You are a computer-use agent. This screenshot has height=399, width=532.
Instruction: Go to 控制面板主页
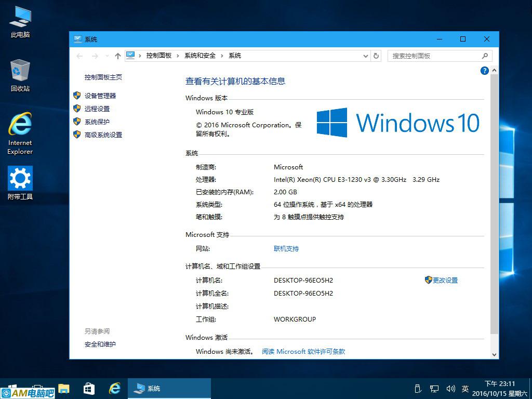(103, 77)
